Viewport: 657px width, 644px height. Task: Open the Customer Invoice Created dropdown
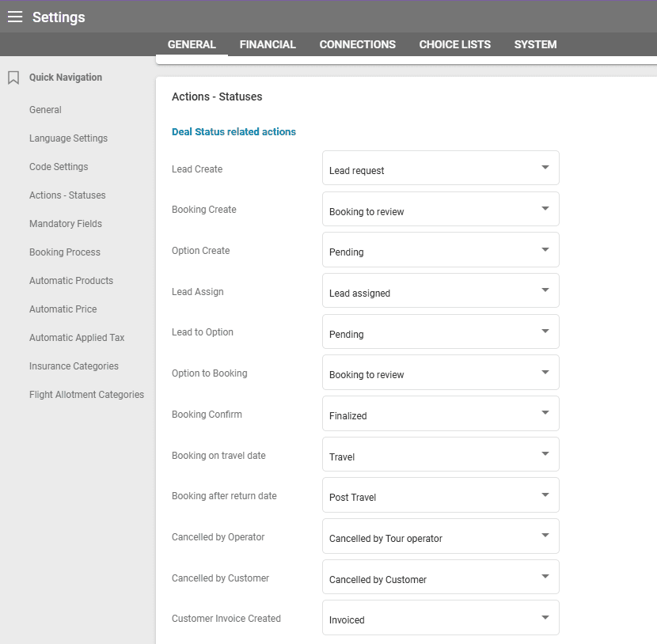[440, 619]
